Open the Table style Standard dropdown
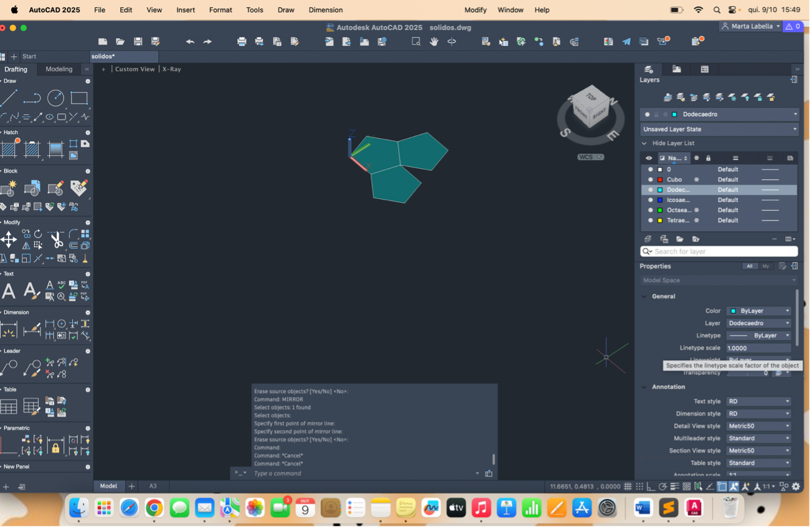 pyautogui.click(x=759, y=464)
